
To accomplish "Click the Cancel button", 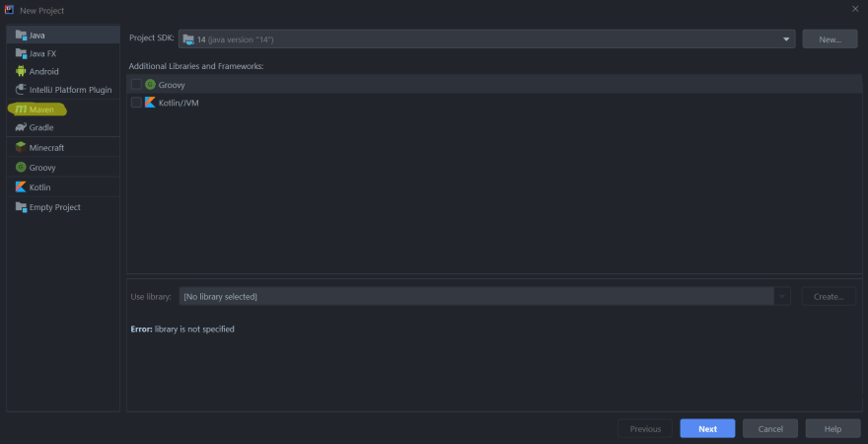I will click(770, 428).
